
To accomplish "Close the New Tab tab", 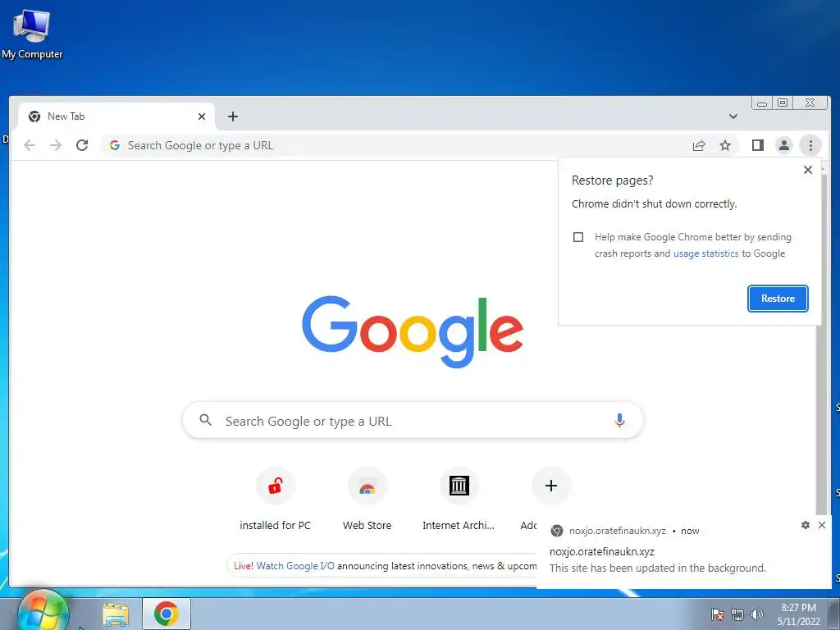I will [x=202, y=116].
